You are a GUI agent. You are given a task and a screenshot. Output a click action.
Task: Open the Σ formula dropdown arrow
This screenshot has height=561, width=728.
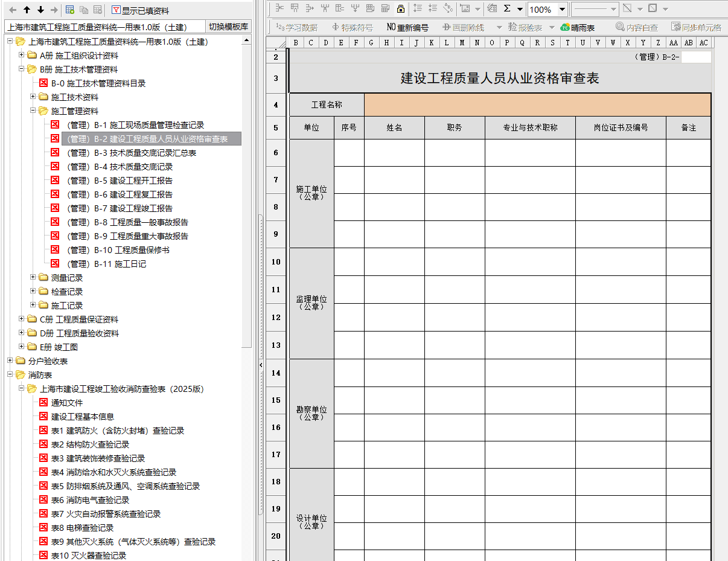point(520,9)
